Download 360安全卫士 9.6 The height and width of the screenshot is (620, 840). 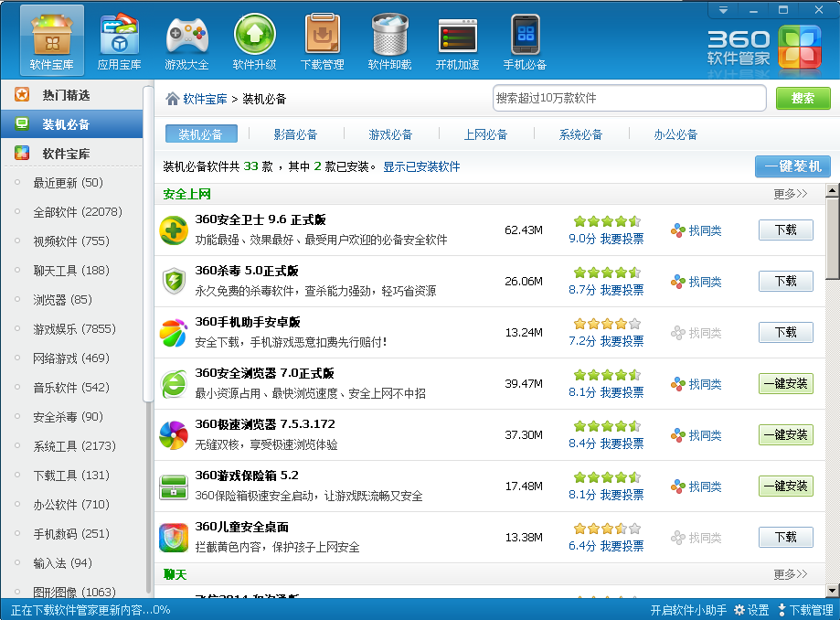pyautogui.click(x=785, y=230)
